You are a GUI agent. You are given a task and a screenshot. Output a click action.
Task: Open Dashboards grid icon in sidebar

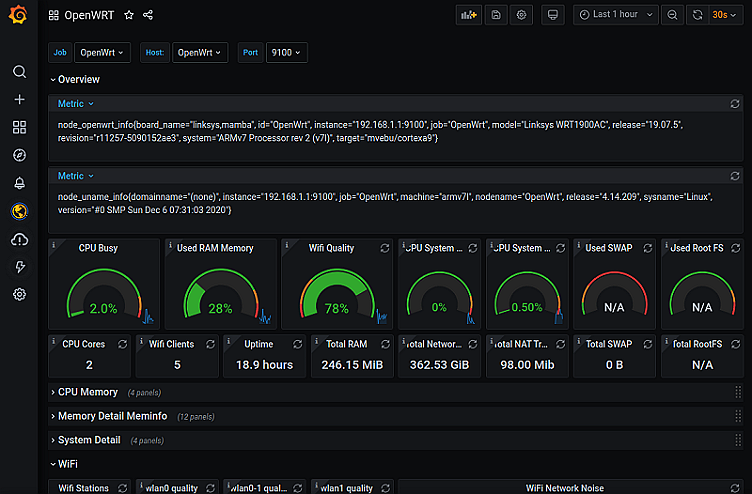[x=19, y=127]
